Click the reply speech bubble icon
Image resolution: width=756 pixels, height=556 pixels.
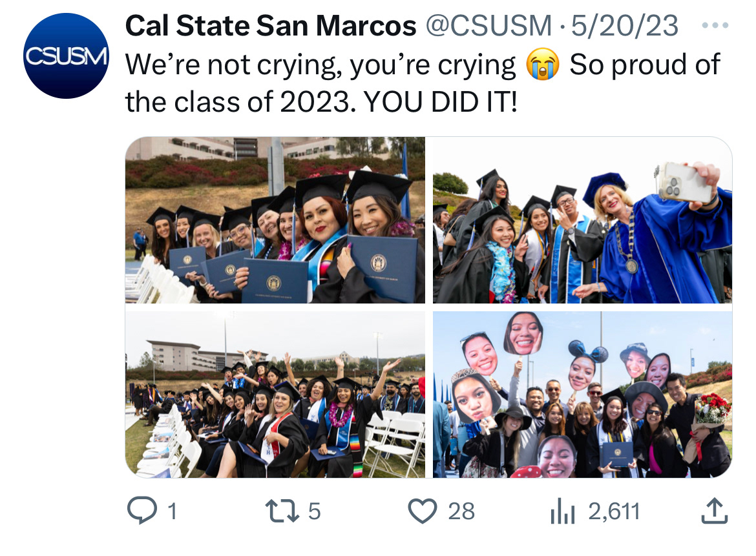(140, 511)
